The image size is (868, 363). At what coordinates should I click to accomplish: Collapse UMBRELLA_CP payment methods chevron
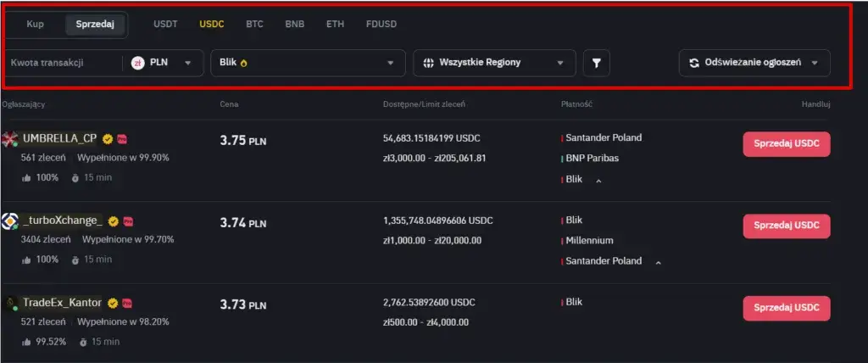pyautogui.click(x=598, y=181)
